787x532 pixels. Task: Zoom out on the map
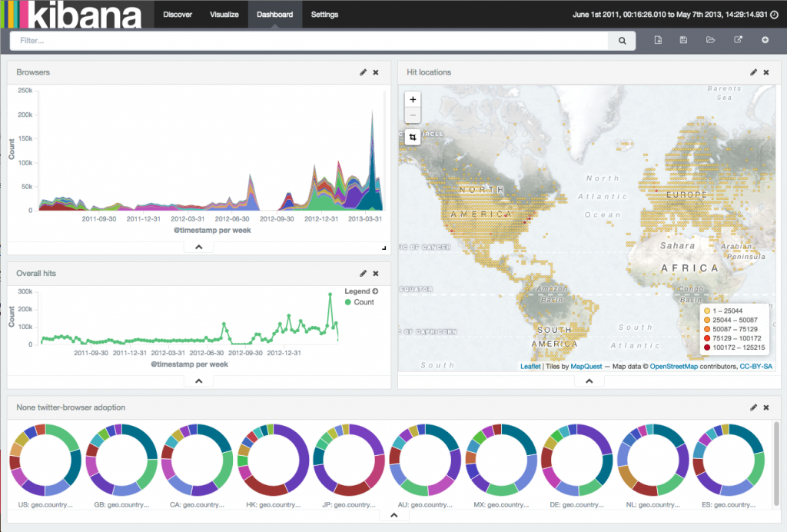tap(413, 115)
